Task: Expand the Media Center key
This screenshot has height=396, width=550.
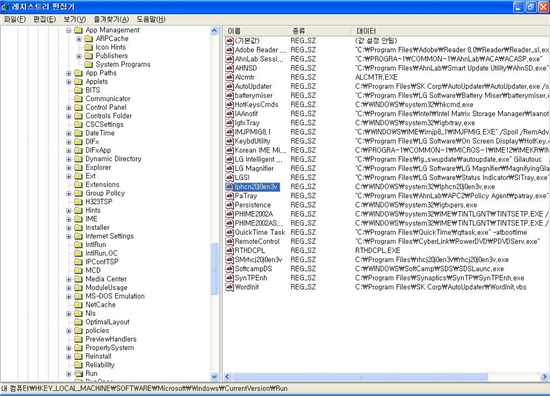Action: pos(69,280)
